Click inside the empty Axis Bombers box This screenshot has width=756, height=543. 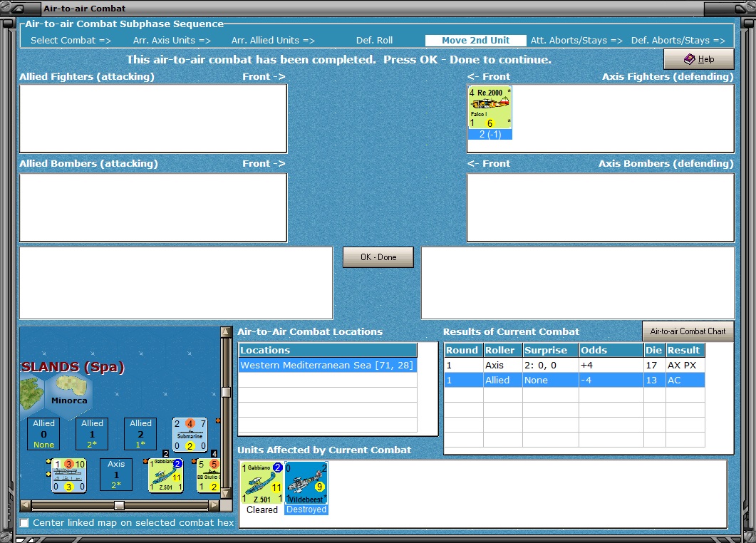600,207
